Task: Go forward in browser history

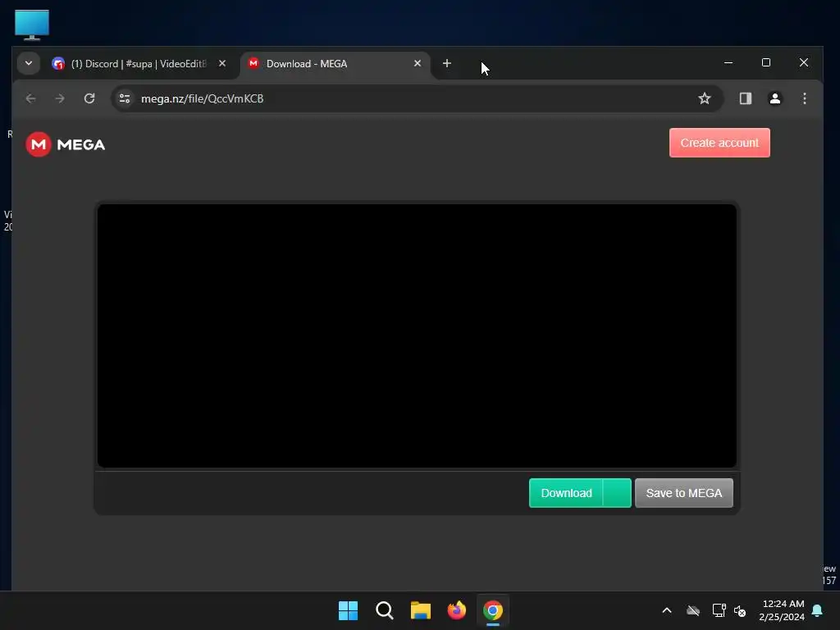Action: pyautogui.click(x=60, y=98)
